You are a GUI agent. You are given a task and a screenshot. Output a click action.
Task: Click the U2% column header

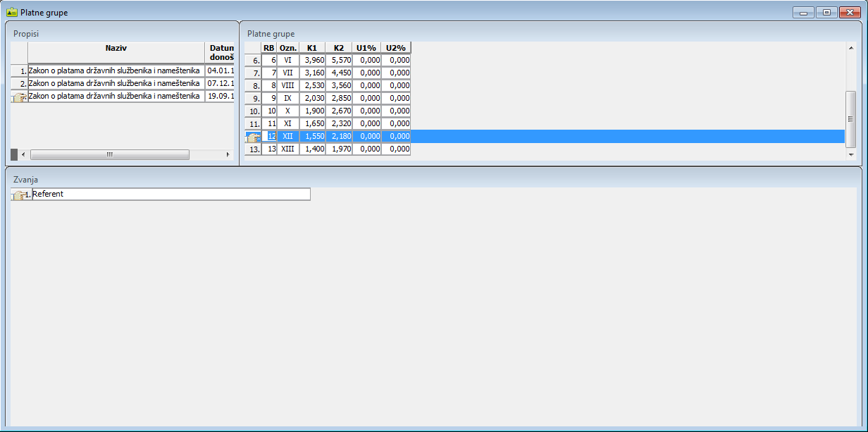pos(395,48)
